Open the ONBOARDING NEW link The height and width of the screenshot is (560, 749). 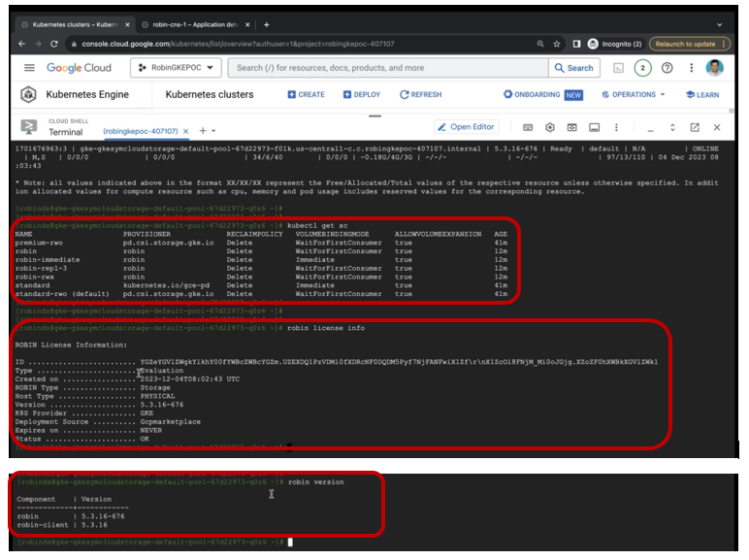(542, 94)
